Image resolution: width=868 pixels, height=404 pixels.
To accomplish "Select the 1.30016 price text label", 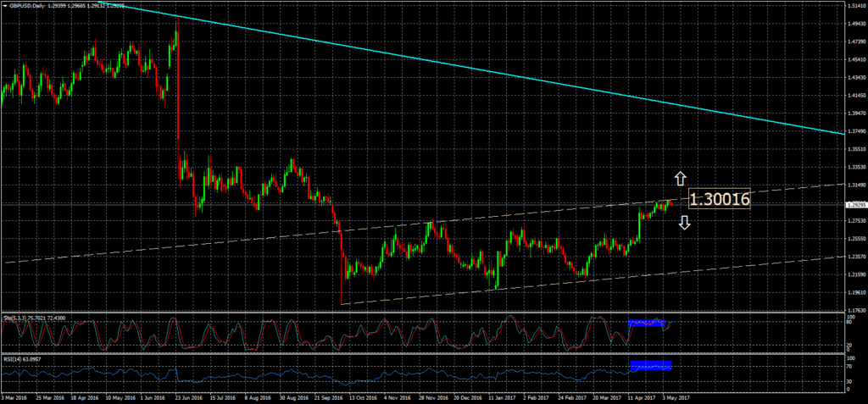I will 720,200.
